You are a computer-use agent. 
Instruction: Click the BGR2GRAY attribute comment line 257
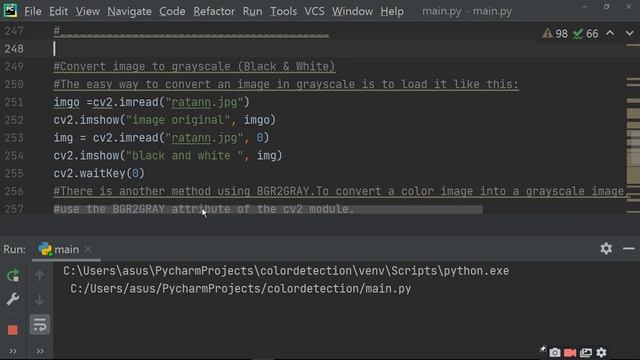pyautogui.click(x=204, y=209)
